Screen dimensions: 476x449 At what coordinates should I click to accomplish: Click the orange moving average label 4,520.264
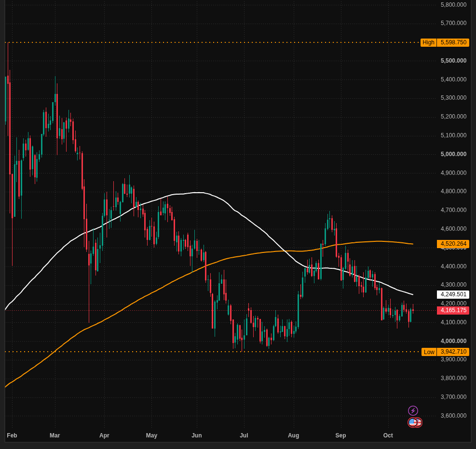[x=453, y=244]
